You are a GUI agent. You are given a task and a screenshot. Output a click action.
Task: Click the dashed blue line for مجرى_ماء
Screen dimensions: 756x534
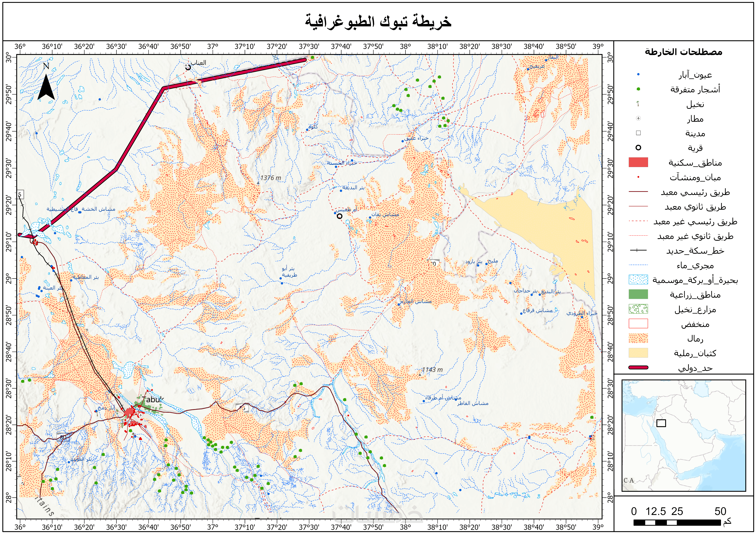pos(638,265)
